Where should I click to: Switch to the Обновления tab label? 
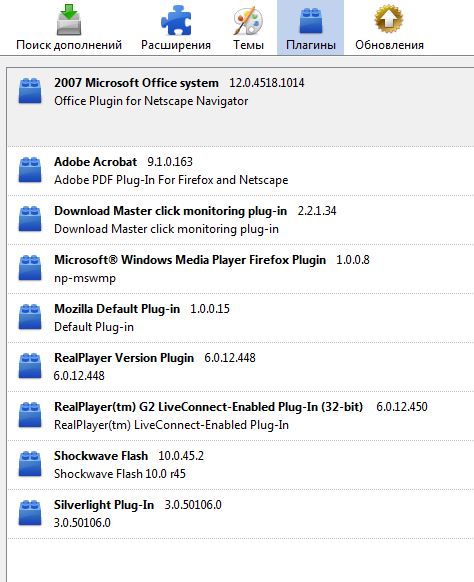pos(389,45)
